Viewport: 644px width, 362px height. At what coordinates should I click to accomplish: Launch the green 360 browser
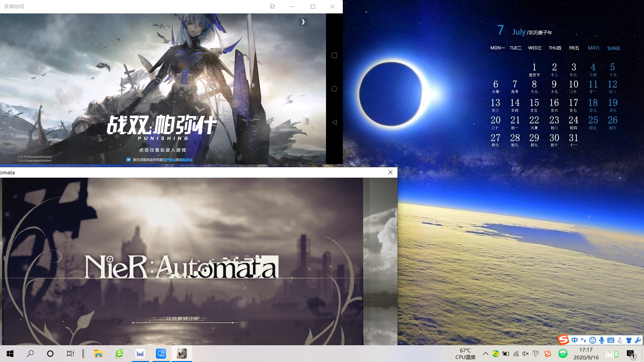(119, 354)
